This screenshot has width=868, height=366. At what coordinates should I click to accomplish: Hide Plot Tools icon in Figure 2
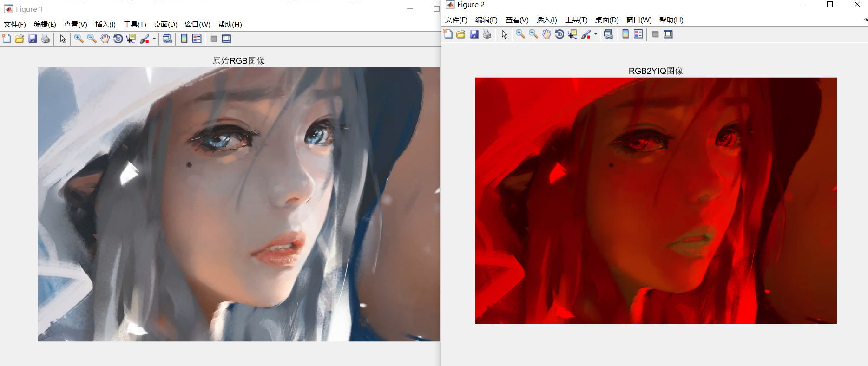[x=655, y=34]
